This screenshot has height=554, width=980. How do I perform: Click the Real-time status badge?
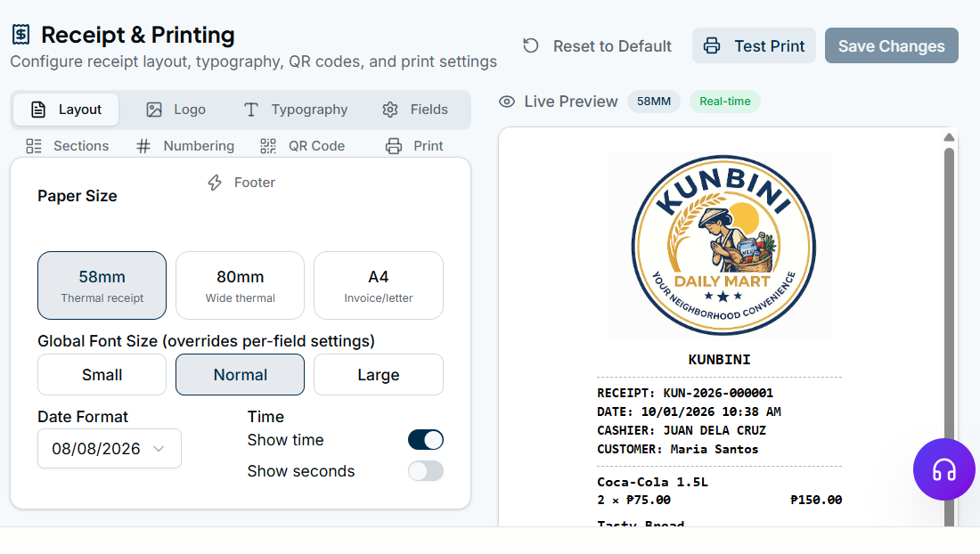(725, 102)
